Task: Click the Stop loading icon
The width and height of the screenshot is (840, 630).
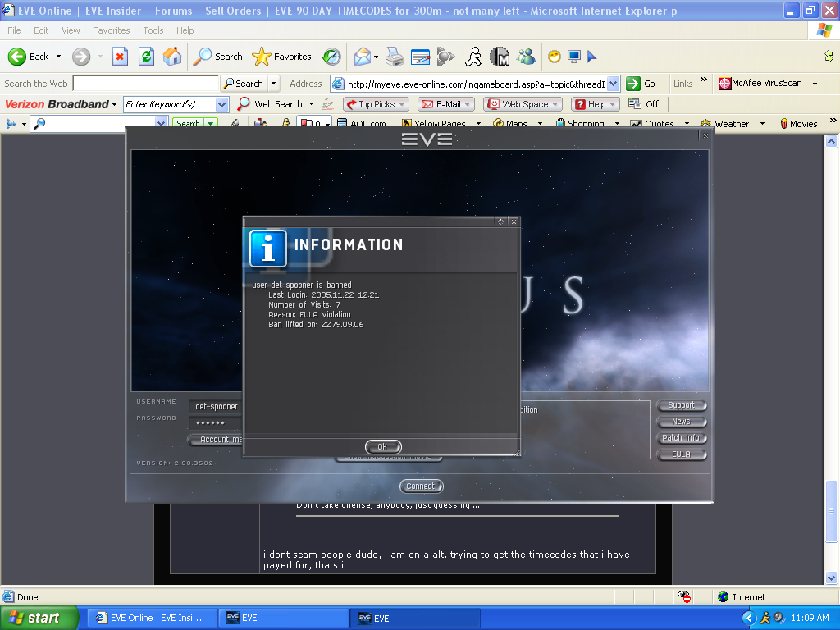Action: 120,57
